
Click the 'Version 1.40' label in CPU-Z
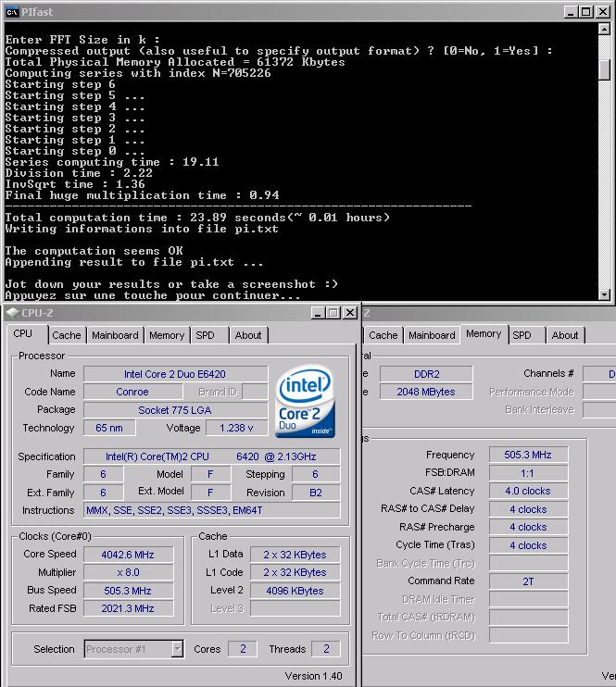pos(313,676)
